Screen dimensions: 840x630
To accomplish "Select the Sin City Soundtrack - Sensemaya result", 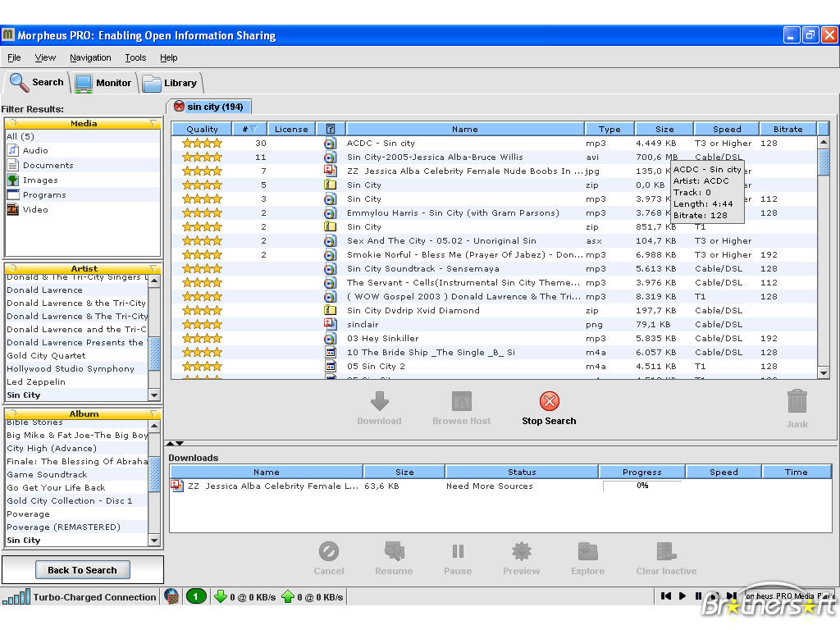I will [x=494, y=268].
